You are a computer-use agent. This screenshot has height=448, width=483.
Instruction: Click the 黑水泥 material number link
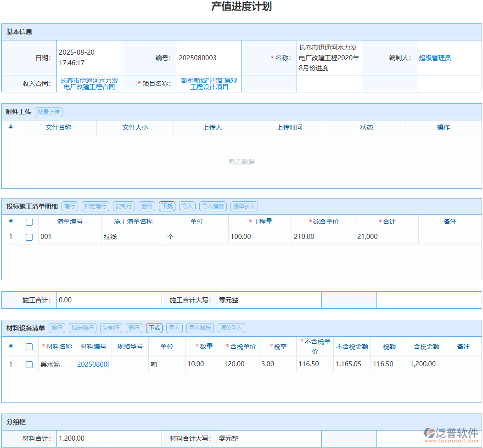click(x=93, y=363)
